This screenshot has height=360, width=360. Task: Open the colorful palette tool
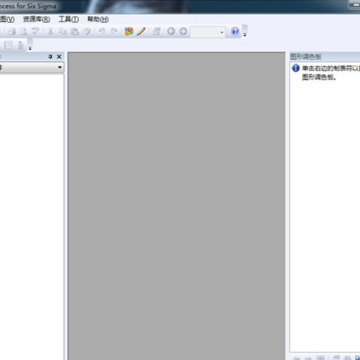(x=129, y=32)
